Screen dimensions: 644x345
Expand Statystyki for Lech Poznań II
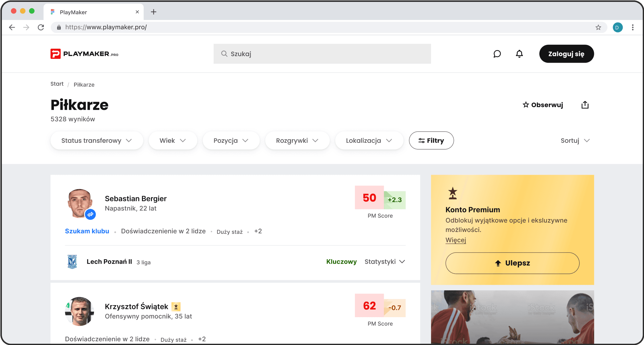[385, 262]
